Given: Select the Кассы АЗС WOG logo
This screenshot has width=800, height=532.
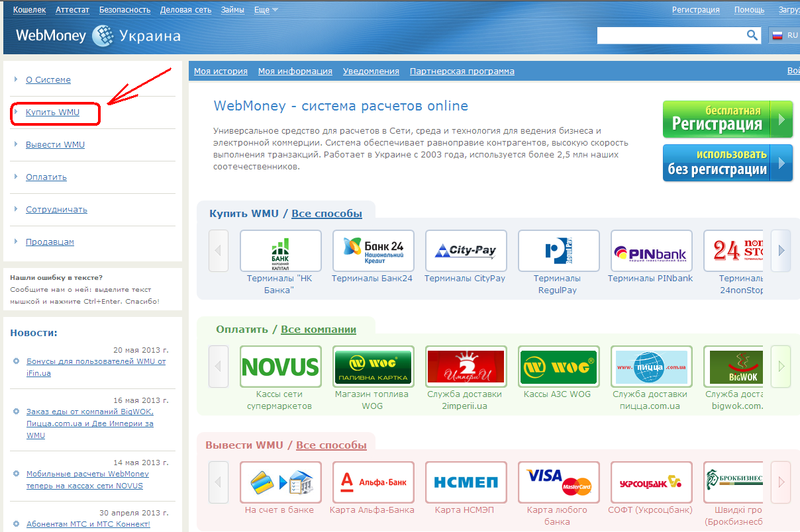Looking at the screenshot, I should (559, 367).
